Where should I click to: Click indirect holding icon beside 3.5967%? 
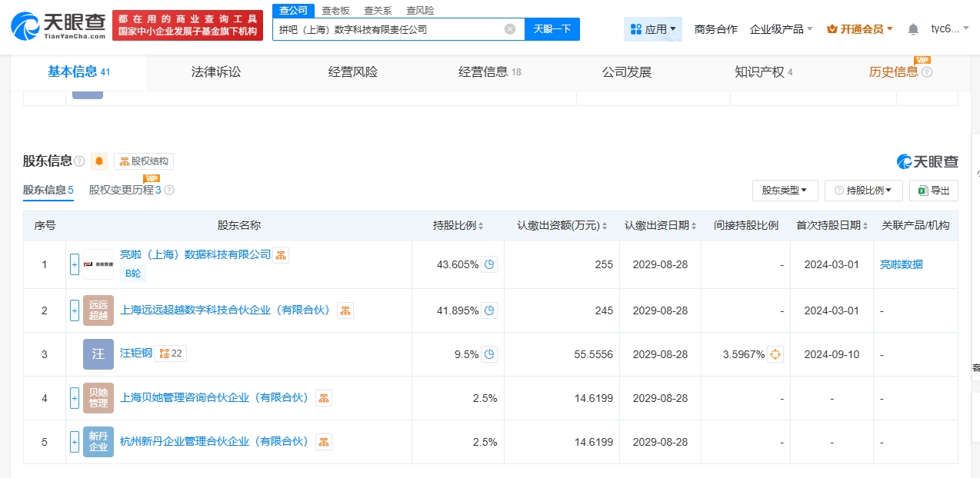point(775,354)
